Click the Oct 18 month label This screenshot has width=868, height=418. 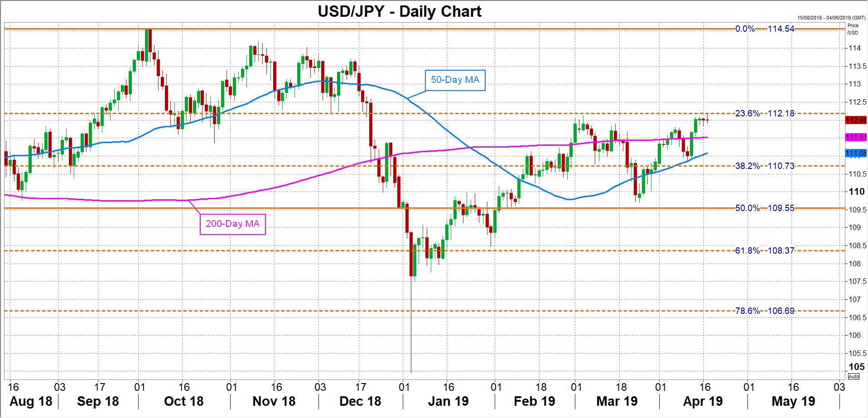click(183, 401)
